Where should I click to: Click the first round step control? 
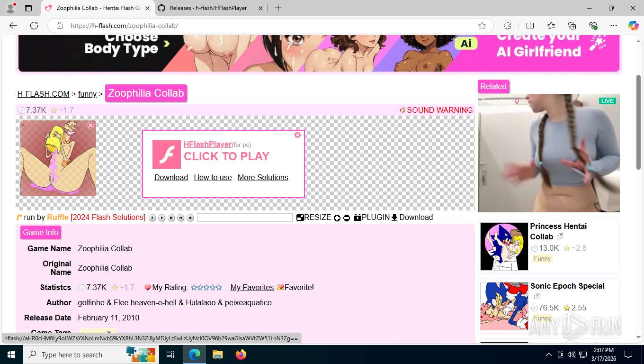pos(152,218)
